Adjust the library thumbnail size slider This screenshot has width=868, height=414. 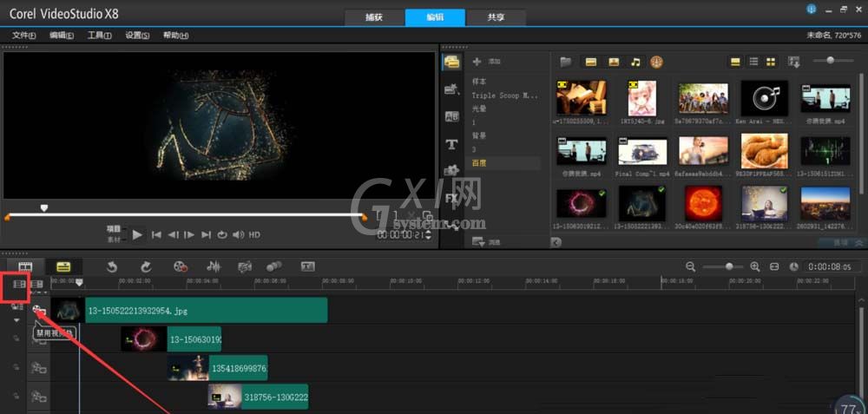coord(831,61)
